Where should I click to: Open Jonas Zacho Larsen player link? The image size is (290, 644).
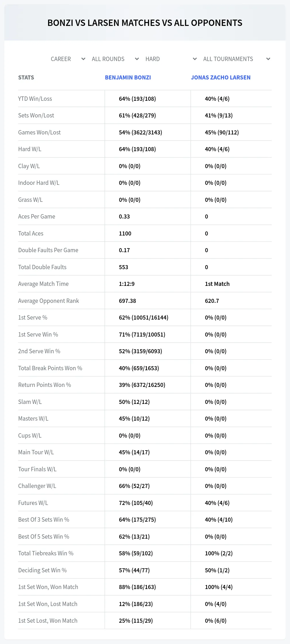click(x=221, y=77)
